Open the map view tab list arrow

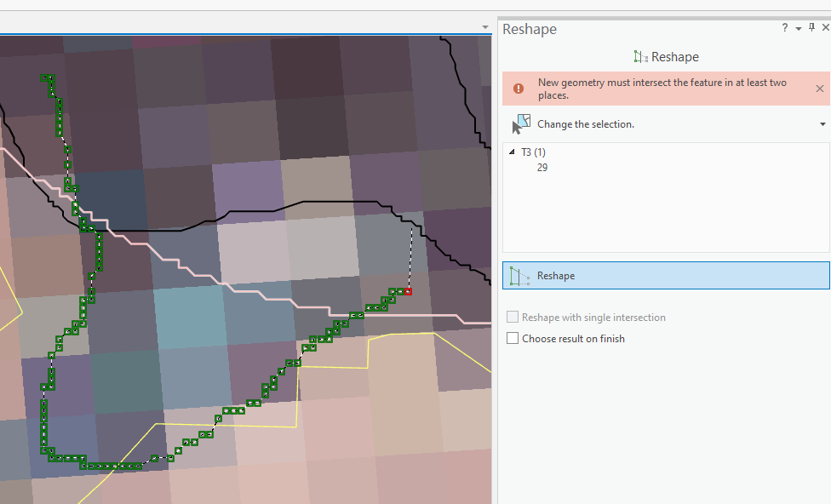pos(485,27)
